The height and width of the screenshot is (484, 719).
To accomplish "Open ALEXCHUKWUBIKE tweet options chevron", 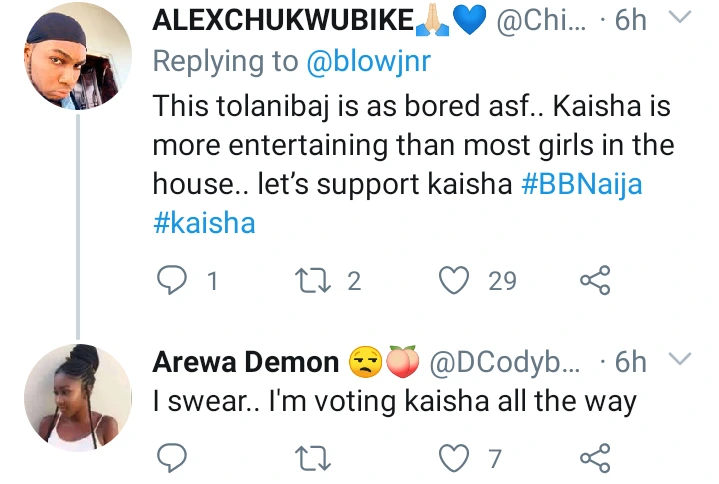I will click(x=681, y=19).
